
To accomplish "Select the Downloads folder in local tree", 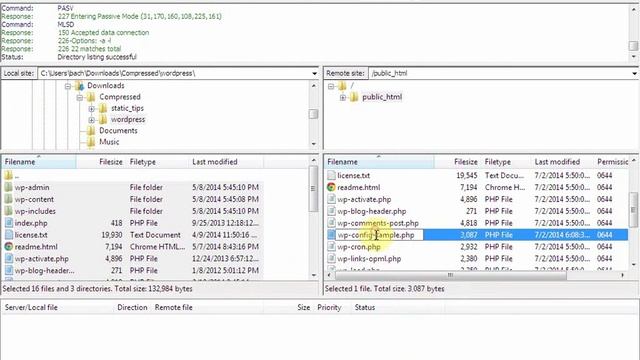I will tap(106, 86).
